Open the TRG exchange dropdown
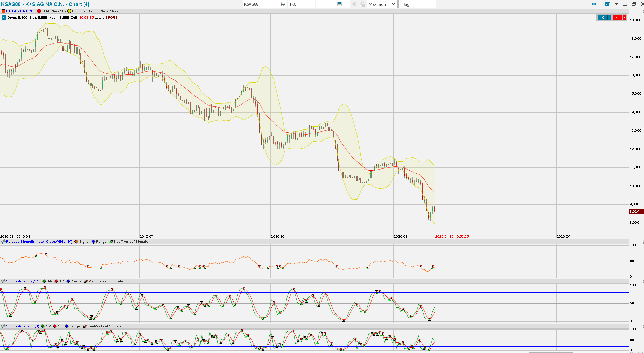This screenshot has width=644, height=353. click(301, 4)
